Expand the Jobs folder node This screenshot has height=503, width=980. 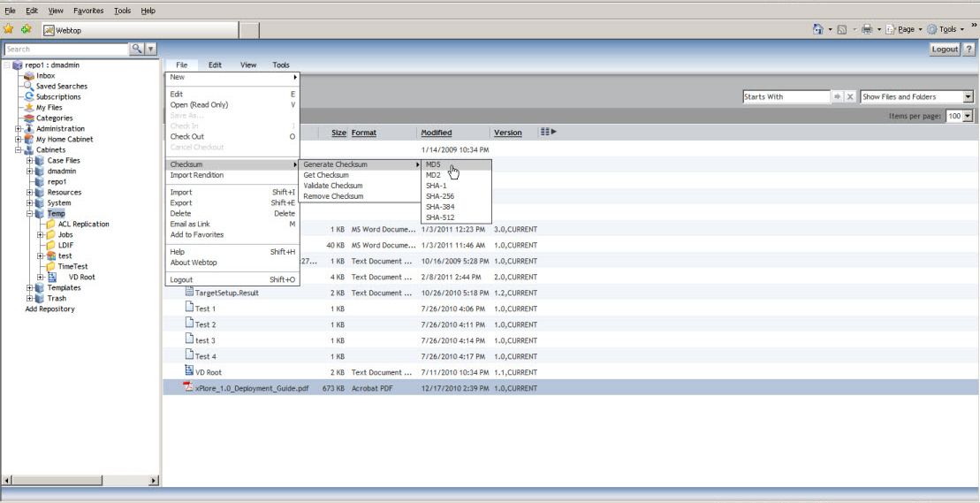click(41, 235)
